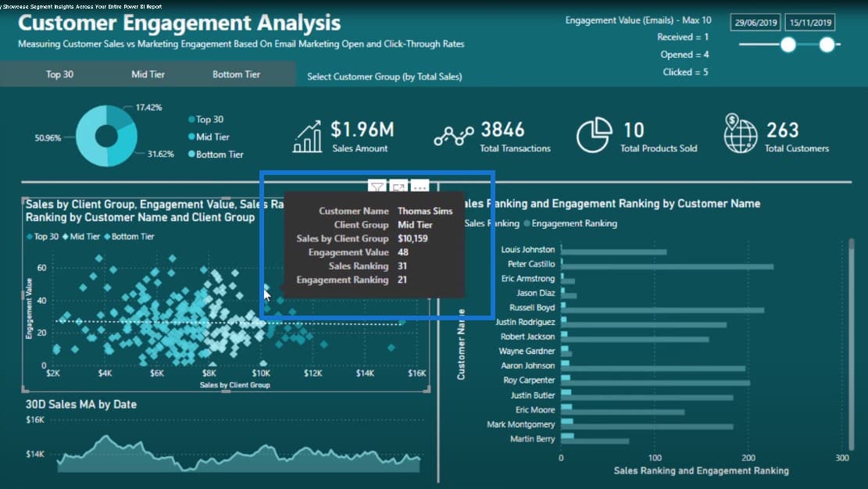Click Jason Diaz in bar chart

(535, 293)
